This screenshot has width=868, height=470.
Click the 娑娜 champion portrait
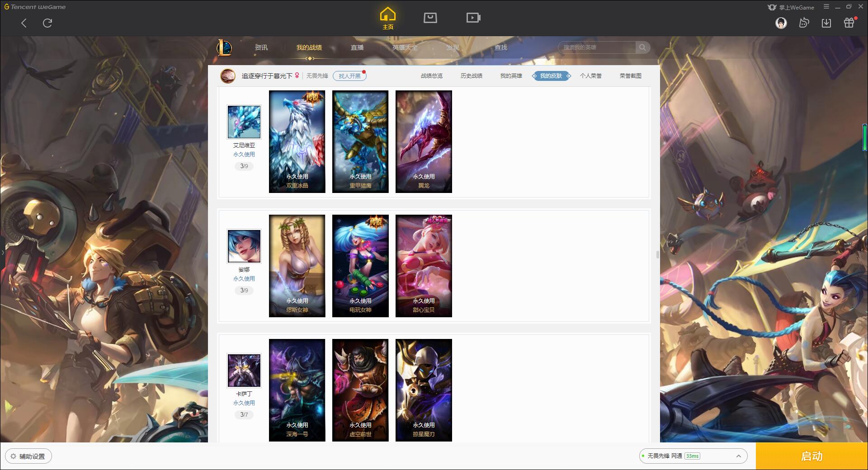[x=244, y=246]
